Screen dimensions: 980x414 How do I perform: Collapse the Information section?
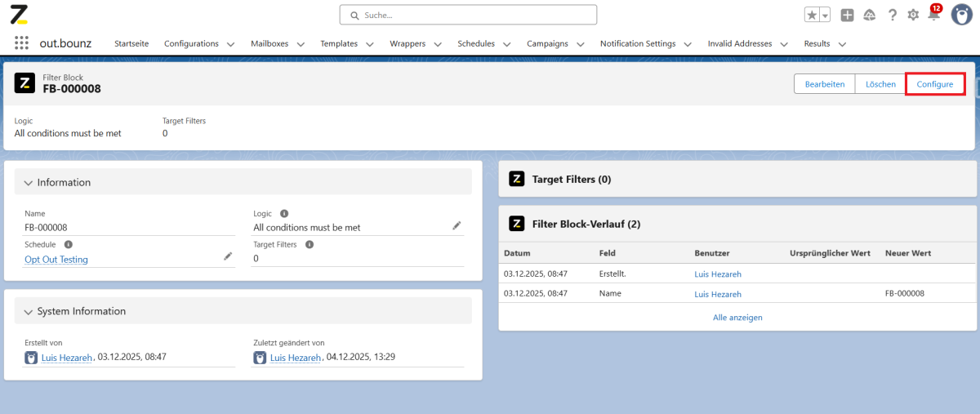click(29, 183)
